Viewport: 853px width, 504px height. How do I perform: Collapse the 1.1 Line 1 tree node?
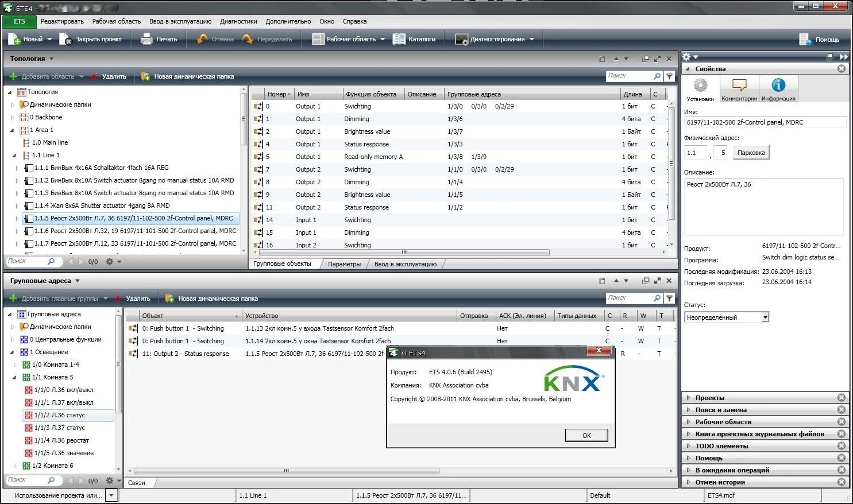point(15,155)
